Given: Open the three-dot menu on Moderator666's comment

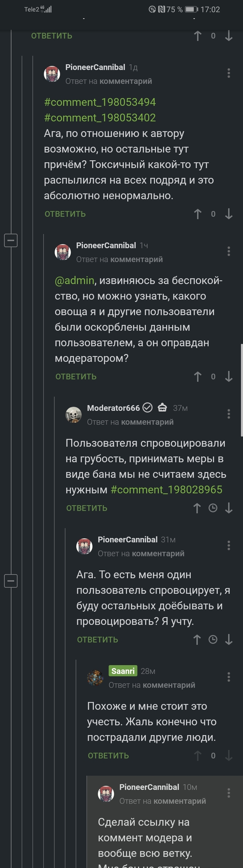Looking at the screenshot, I should point(229,414).
